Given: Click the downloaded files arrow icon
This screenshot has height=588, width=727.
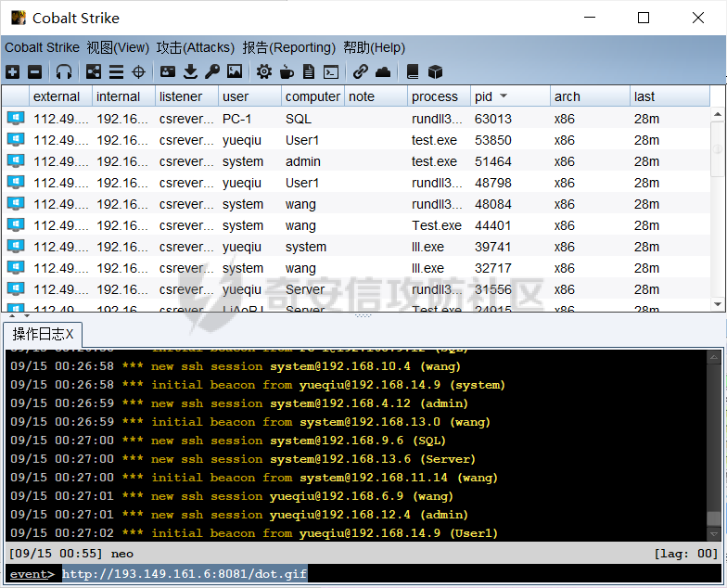Looking at the screenshot, I should pyautogui.click(x=190, y=71).
